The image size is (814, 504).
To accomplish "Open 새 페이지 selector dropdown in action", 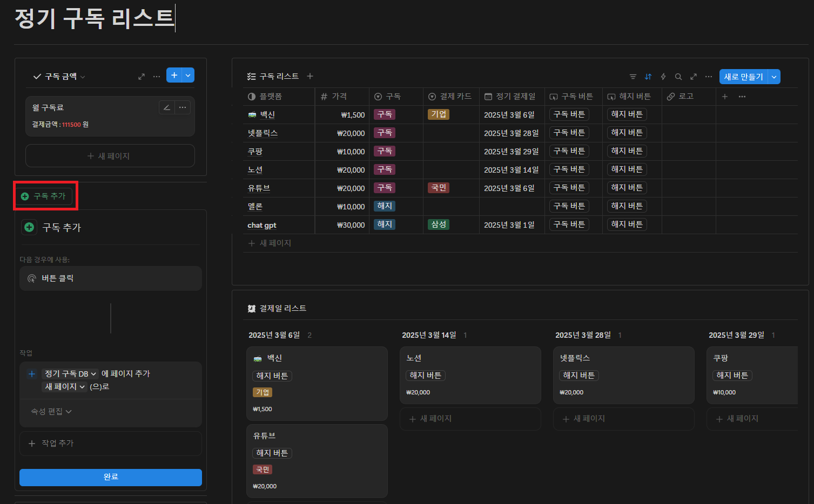I will pos(64,387).
